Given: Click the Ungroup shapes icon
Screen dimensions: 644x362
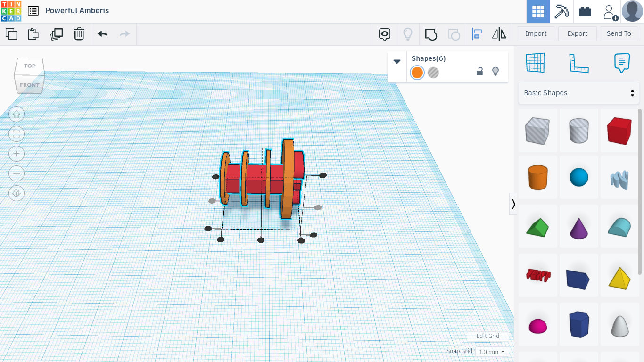Looking at the screenshot, I should pos(454,34).
